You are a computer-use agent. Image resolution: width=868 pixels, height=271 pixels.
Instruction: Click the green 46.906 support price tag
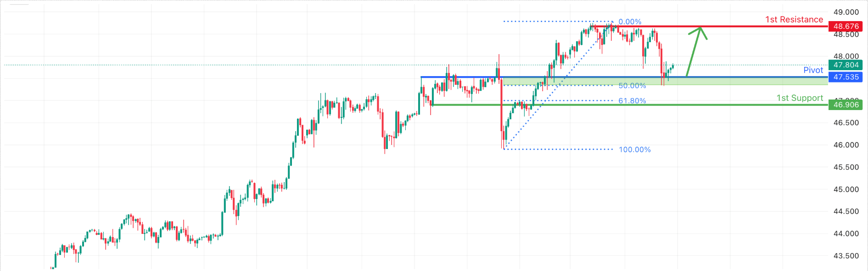(x=846, y=105)
